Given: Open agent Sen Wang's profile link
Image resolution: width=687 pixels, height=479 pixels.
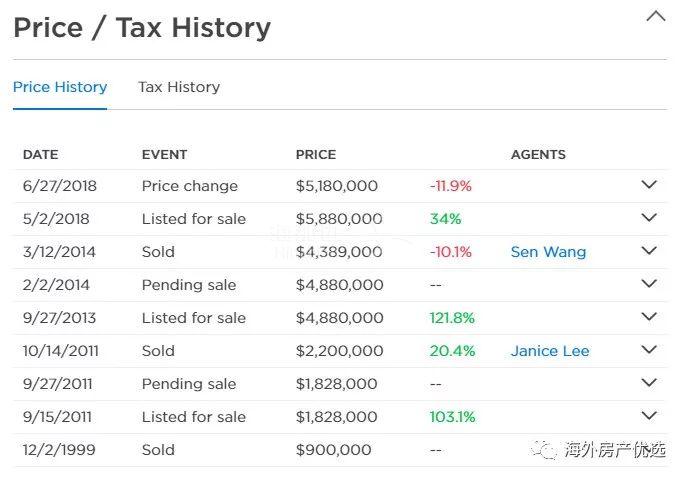Looking at the screenshot, I should [548, 252].
